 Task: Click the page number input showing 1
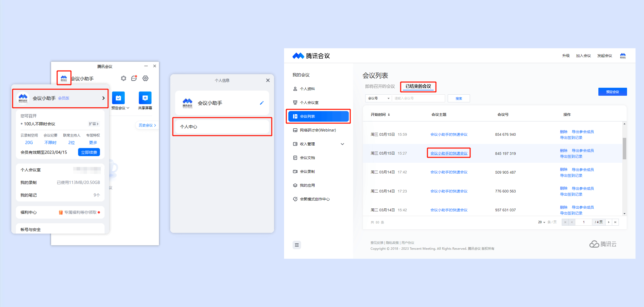(584, 222)
